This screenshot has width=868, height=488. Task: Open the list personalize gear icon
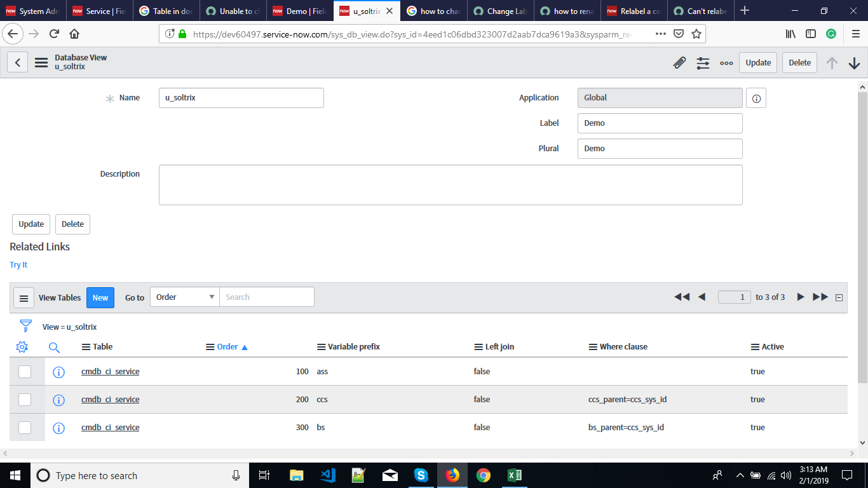[x=22, y=347]
